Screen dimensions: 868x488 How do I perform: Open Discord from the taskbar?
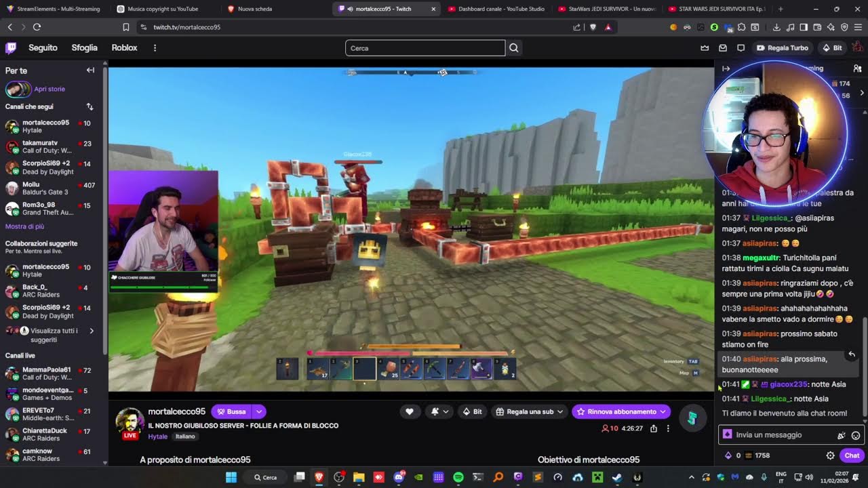click(x=399, y=477)
